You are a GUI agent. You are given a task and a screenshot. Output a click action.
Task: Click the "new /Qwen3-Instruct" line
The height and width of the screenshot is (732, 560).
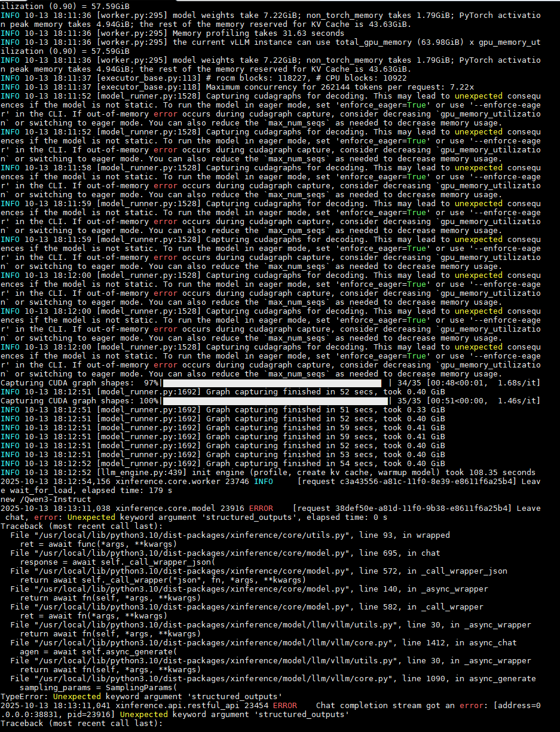coord(46,500)
